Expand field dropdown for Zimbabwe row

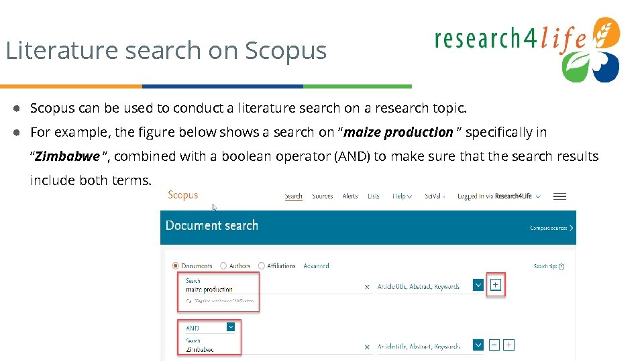click(x=478, y=345)
